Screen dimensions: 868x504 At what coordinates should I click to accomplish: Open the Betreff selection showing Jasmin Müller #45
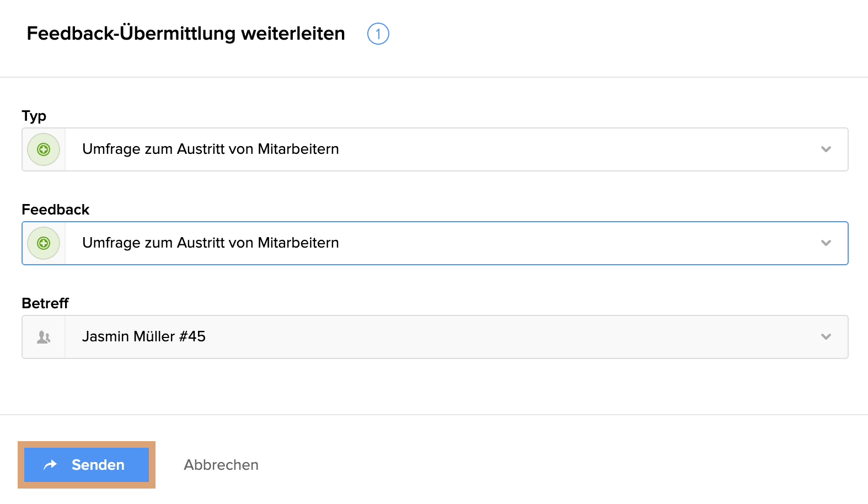144,337
